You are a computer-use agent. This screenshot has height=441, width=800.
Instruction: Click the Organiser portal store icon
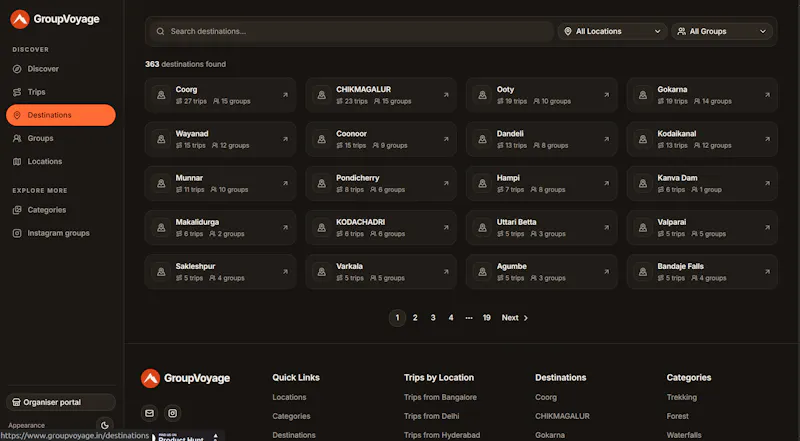[x=16, y=402]
